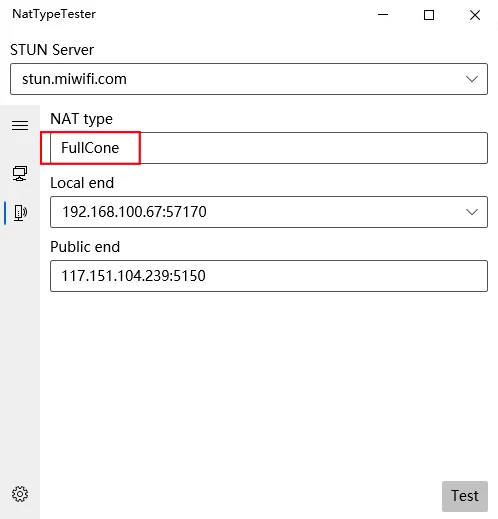Minimize the NatTypeTester window
Image resolution: width=498 pixels, height=519 pixels.
click(x=383, y=15)
